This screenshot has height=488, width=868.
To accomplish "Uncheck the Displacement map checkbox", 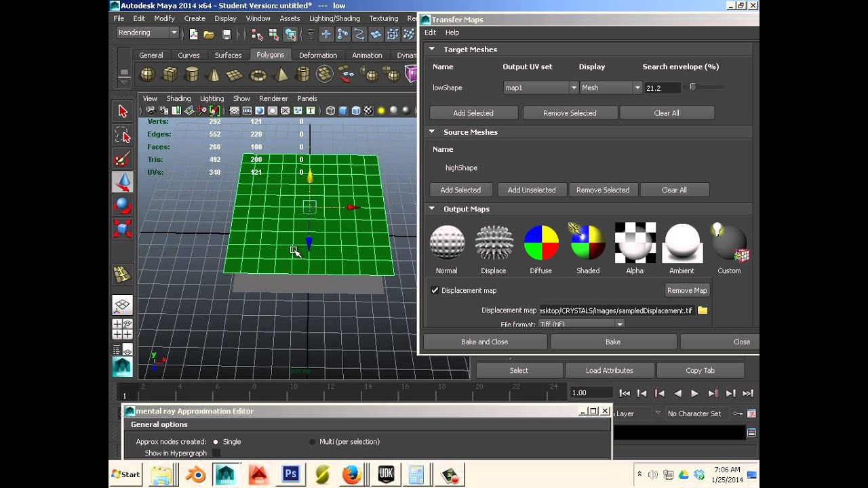I will (435, 290).
